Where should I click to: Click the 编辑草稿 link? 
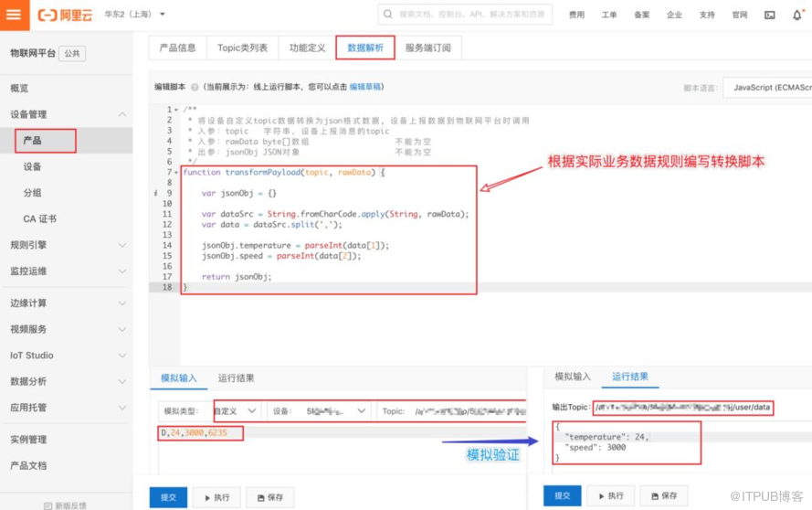[365, 87]
